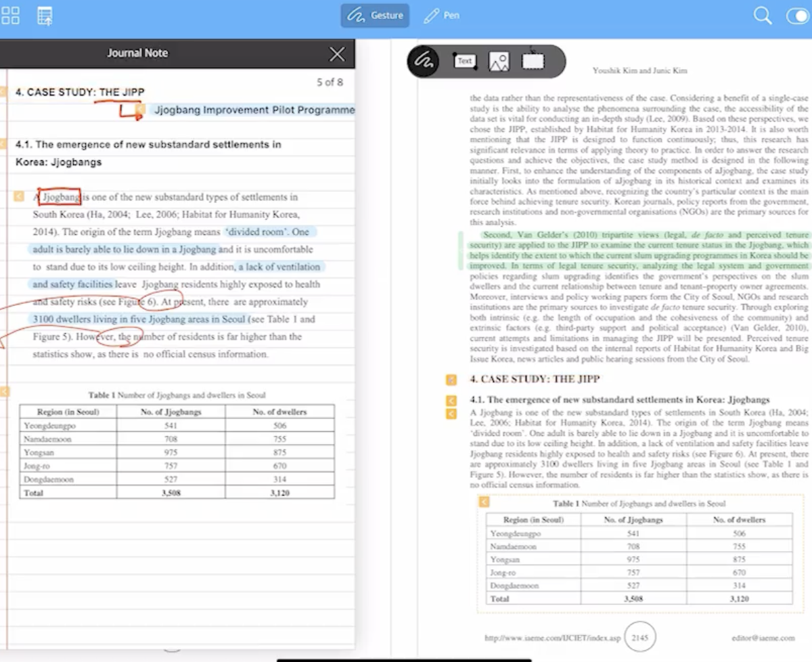The image size is (812, 662).
Task: Click the '5 of 8' page indicator
Action: pyautogui.click(x=330, y=82)
